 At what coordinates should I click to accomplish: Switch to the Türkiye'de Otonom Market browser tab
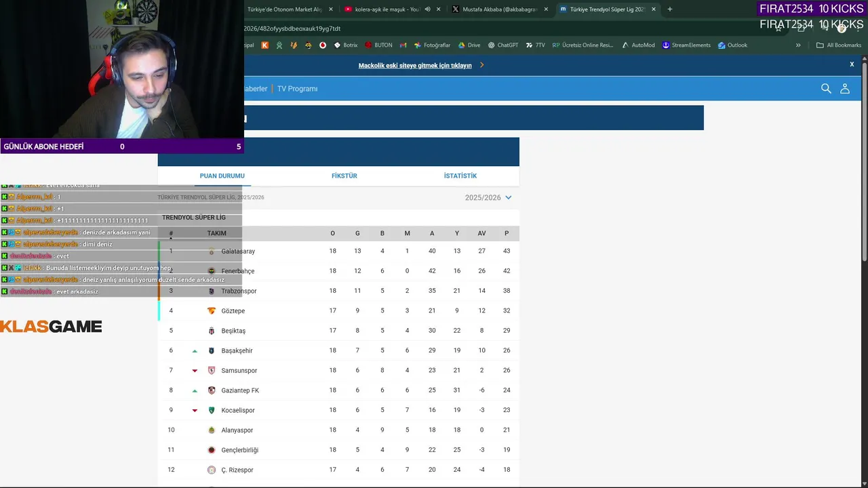click(x=285, y=9)
